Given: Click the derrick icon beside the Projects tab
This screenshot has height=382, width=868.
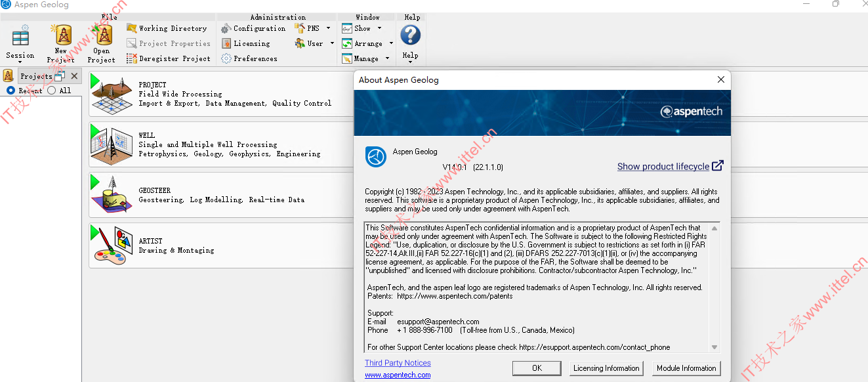Looking at the screenshot, I should [x=9, y=75].
